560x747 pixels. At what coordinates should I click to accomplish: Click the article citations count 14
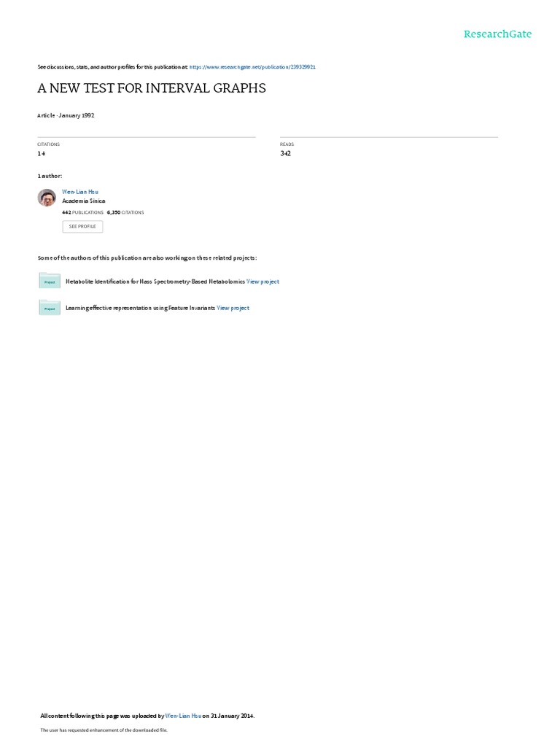[x=41, y=153]
